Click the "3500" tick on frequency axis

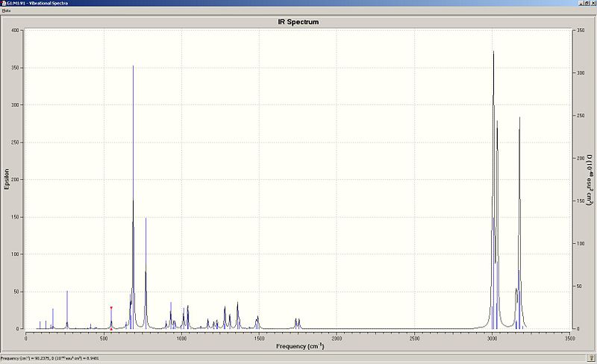[x=570, y=338]
